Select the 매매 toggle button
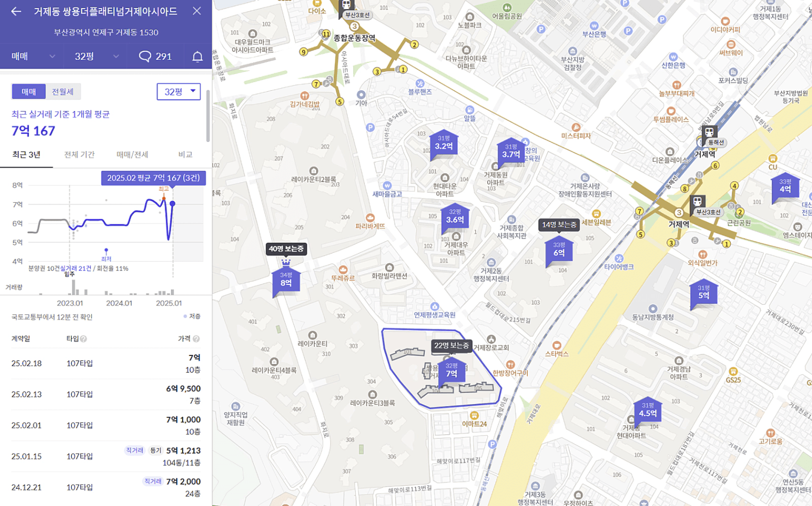 (x=29, y=92)
